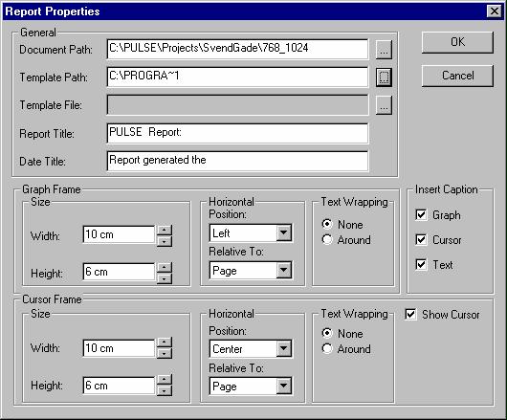Open Graph Frame Relative To dropdown
Screen dimensions: 507x420
251,271
